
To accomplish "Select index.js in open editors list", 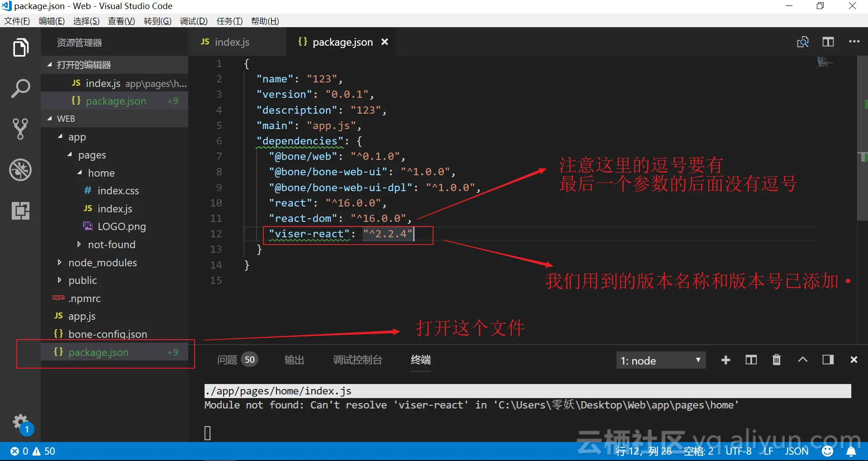I will pyautogui.click(x=114, y=83).
